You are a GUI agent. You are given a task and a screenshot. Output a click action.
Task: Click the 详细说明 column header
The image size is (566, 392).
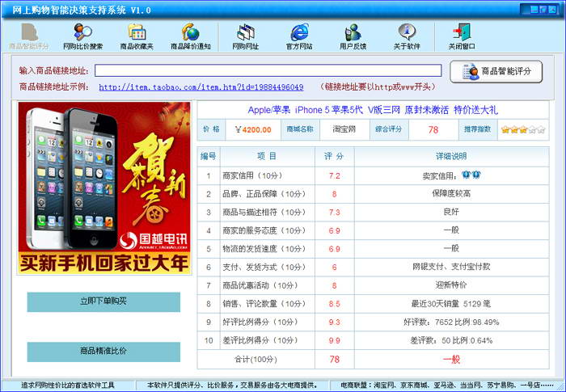click(x=451, y=156)
